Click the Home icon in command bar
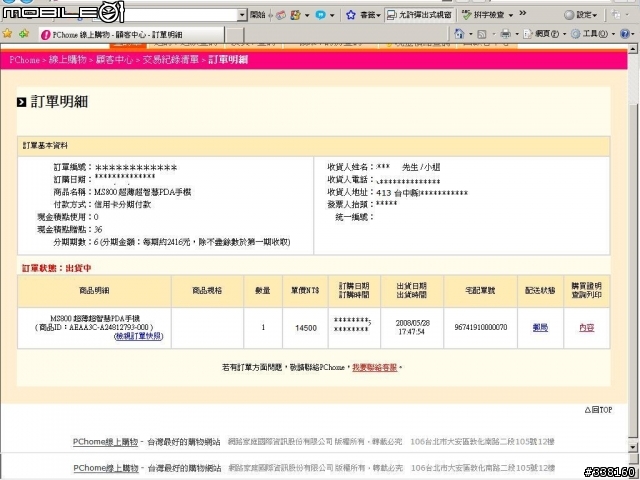The width and height of the screenshot is (640, 480). coord(459,34)
